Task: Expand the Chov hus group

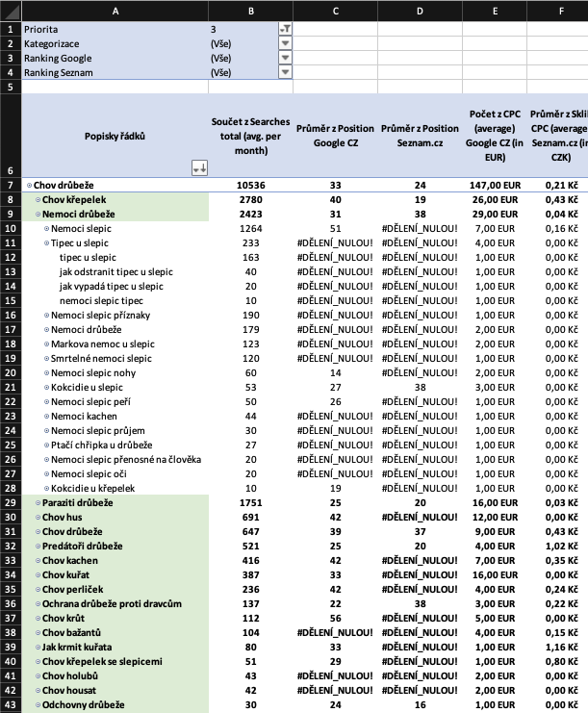Action: (x=38, y=517)
